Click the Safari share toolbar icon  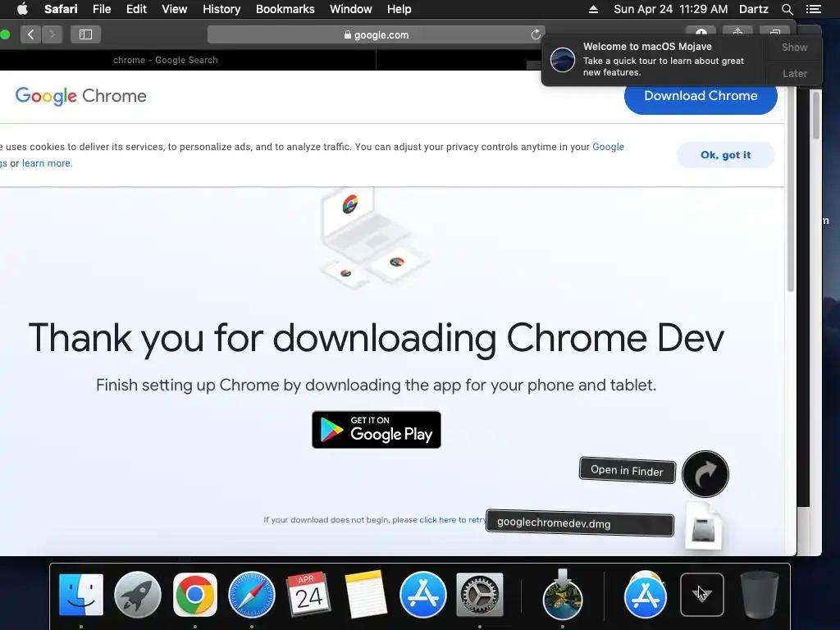(x=737, y=33)
